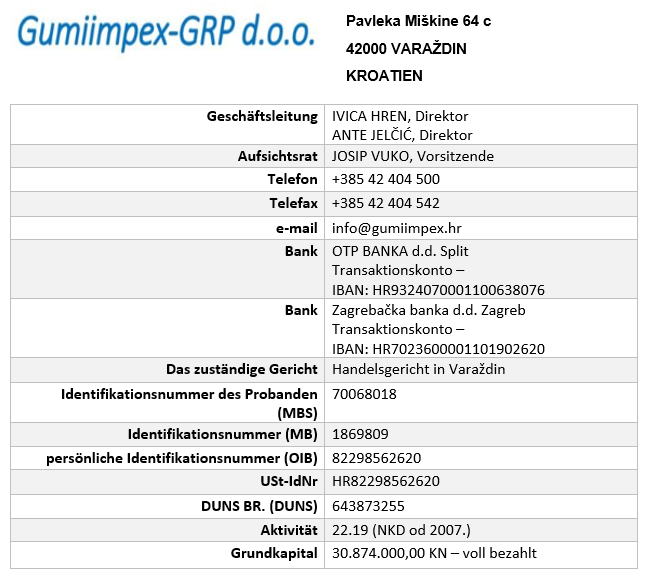The image size is (648, 578).
Task: Select fax number +385 42 404 542
Action: click(x=386, y=203)
